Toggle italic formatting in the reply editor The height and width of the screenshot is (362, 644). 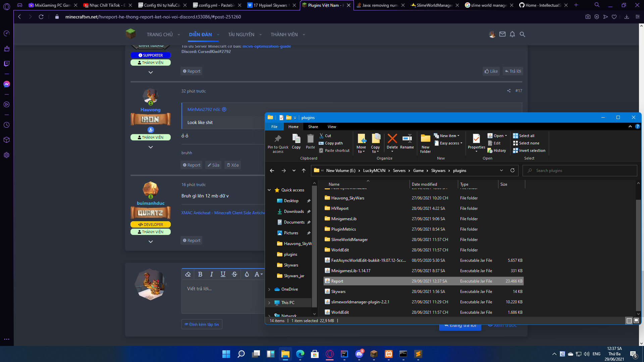212,274
